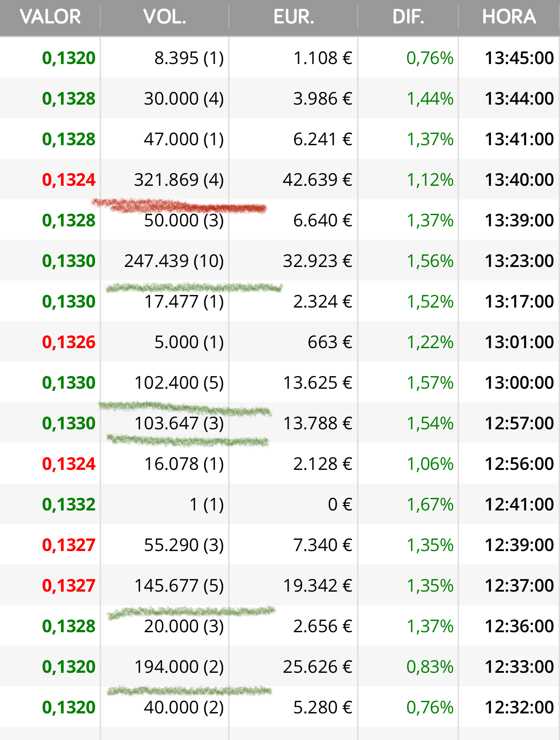Click the 32.923 € amount
The height and width of the screenshot is (740, 560).
tap(317, 261)
